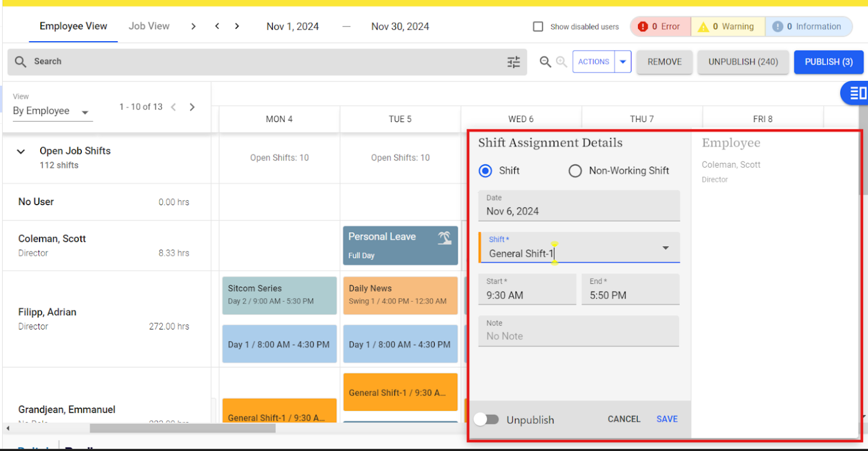
Task: Select the Employee View tab
Action: 73,26
